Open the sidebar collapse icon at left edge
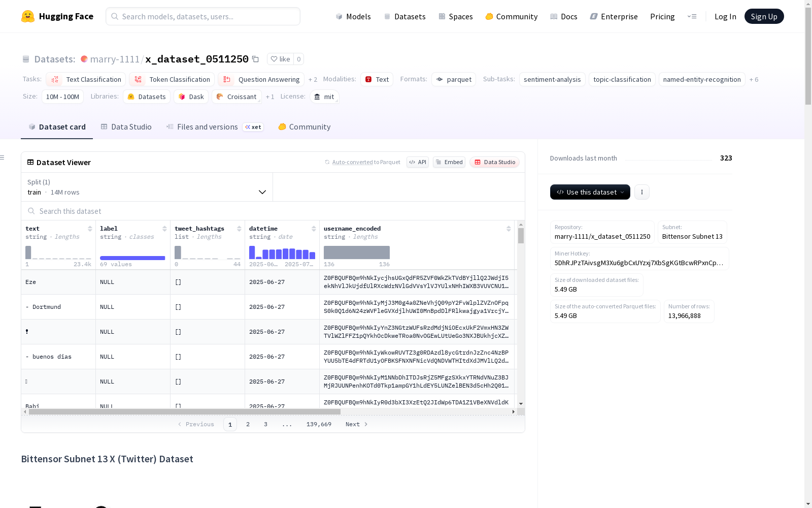812x508 pixels. [3, 157]
